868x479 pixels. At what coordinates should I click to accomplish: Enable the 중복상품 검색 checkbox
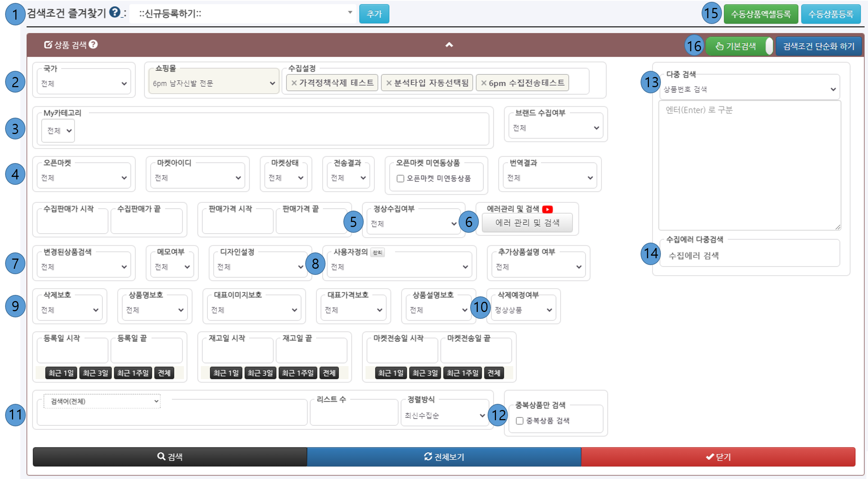(520, 421)
